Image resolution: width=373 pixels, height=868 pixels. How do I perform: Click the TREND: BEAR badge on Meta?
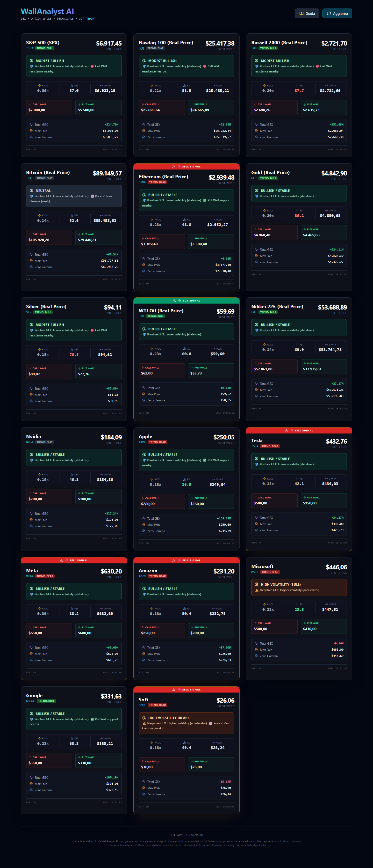[x=45, y=576]
